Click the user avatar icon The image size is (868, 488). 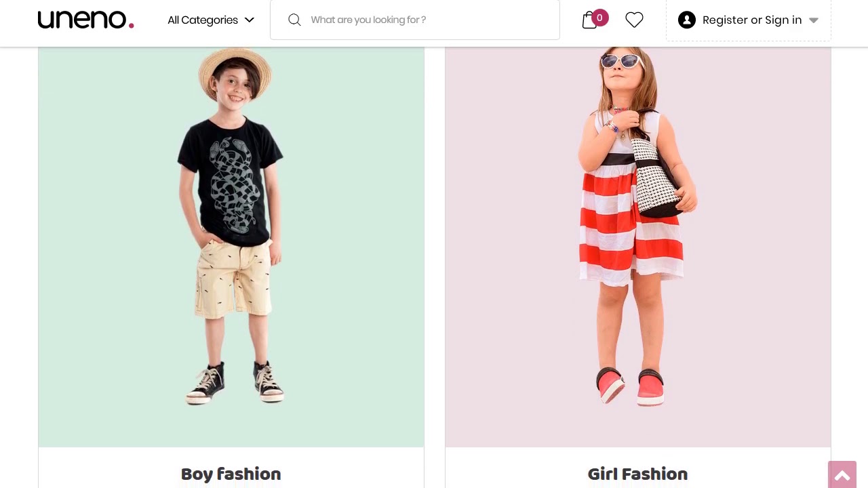(687, 20)
